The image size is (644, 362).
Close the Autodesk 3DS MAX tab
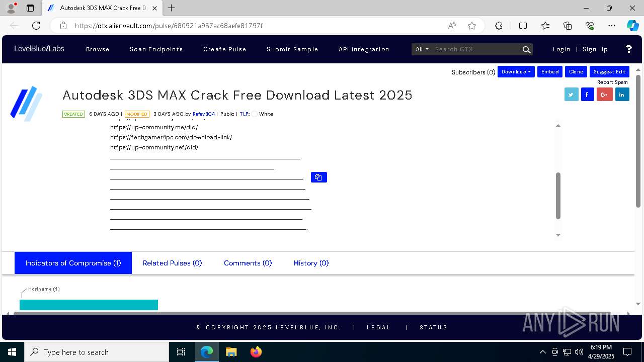(155, 8)
